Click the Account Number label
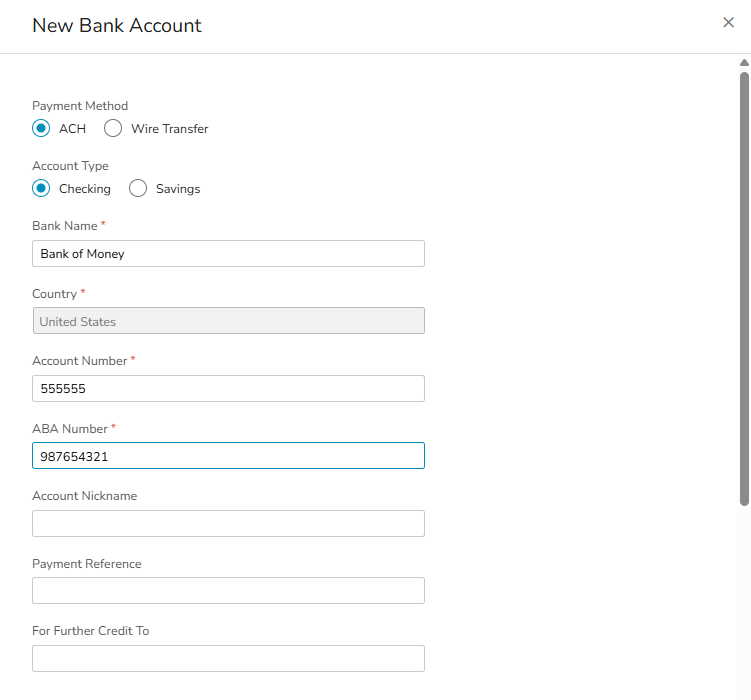751x700 pixels. tap(80, 361)
